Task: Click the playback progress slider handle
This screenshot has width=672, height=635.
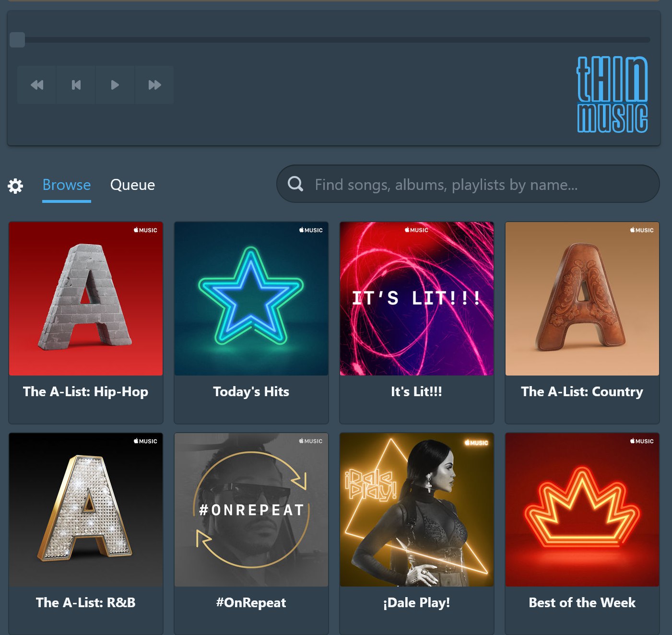Action: 17,40
